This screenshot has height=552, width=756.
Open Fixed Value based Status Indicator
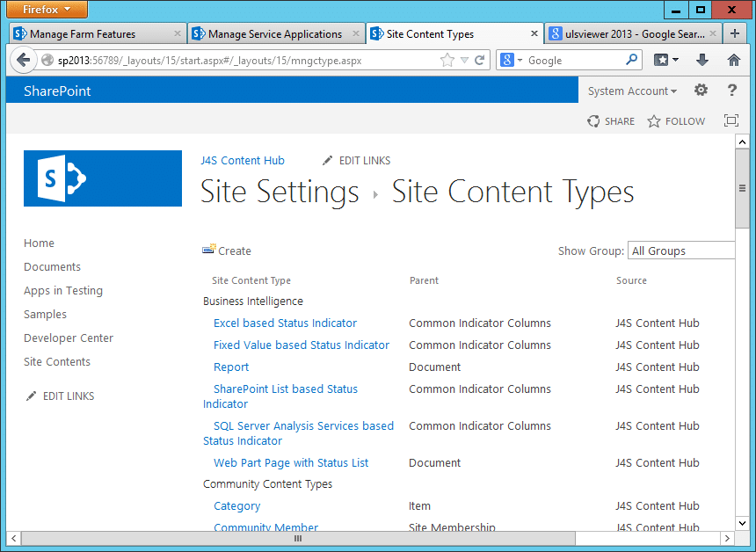[x=302, y=345]
